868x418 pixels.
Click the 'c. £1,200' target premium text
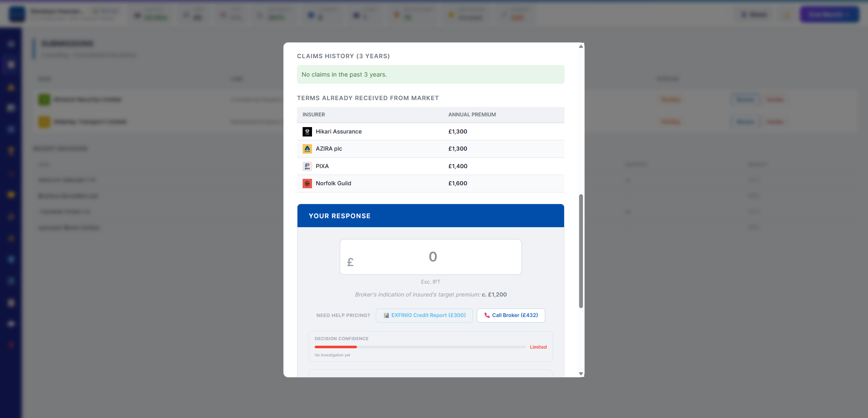[494, 295]
